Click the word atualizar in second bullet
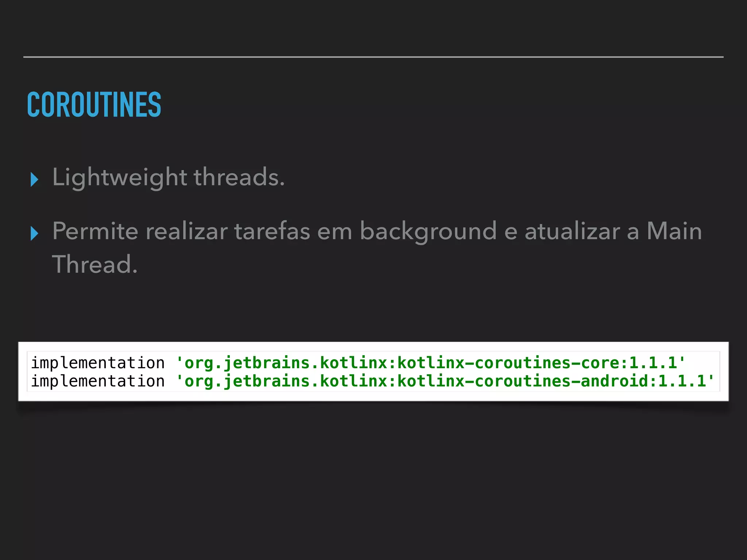The image size is (747, 560). pyautogui.click(x=572, y=231)
